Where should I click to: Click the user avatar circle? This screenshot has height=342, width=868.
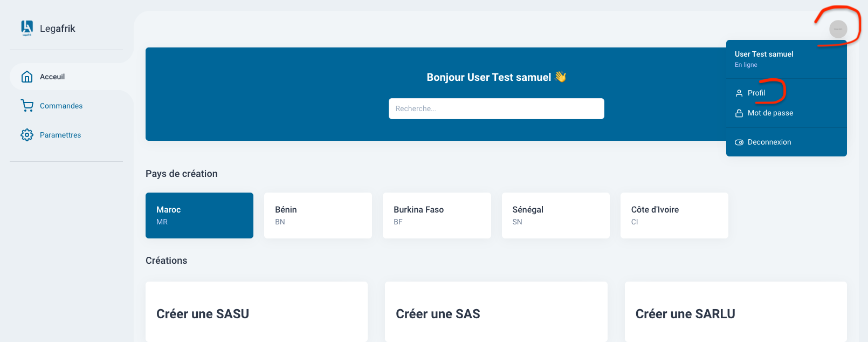(838, 29)
